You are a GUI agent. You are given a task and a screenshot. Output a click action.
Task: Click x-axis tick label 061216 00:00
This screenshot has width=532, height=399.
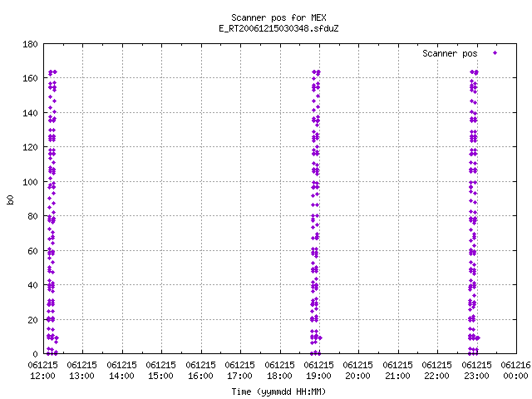tap(515, 371)
